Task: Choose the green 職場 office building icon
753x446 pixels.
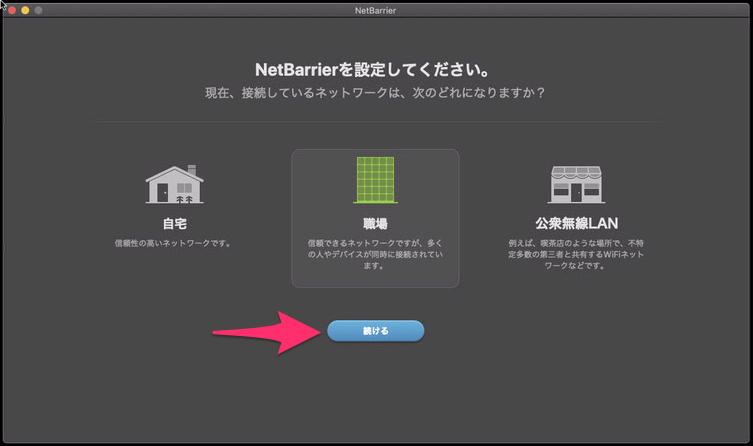Action: pos(375,180)
